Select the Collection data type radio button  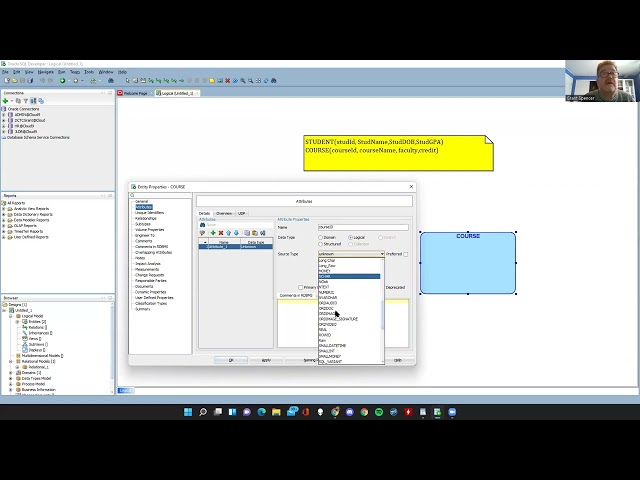point(350,244)
